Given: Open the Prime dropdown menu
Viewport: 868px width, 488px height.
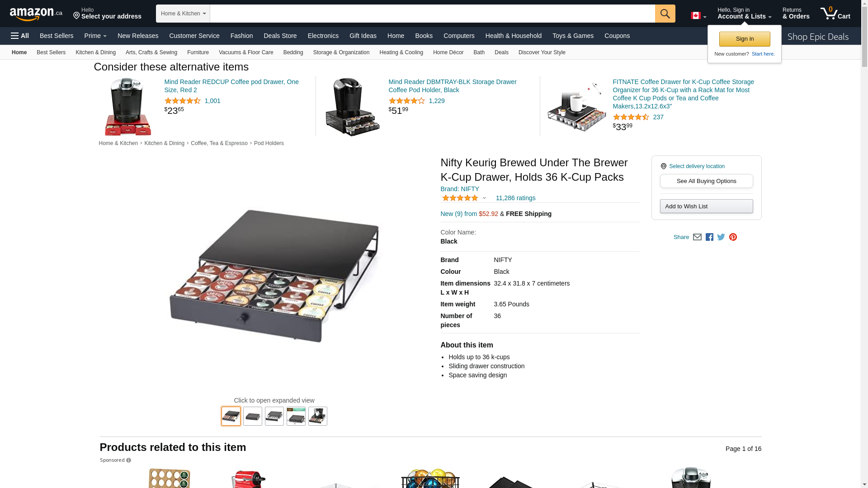Looking at the screenshot, I should pos(95,36).
